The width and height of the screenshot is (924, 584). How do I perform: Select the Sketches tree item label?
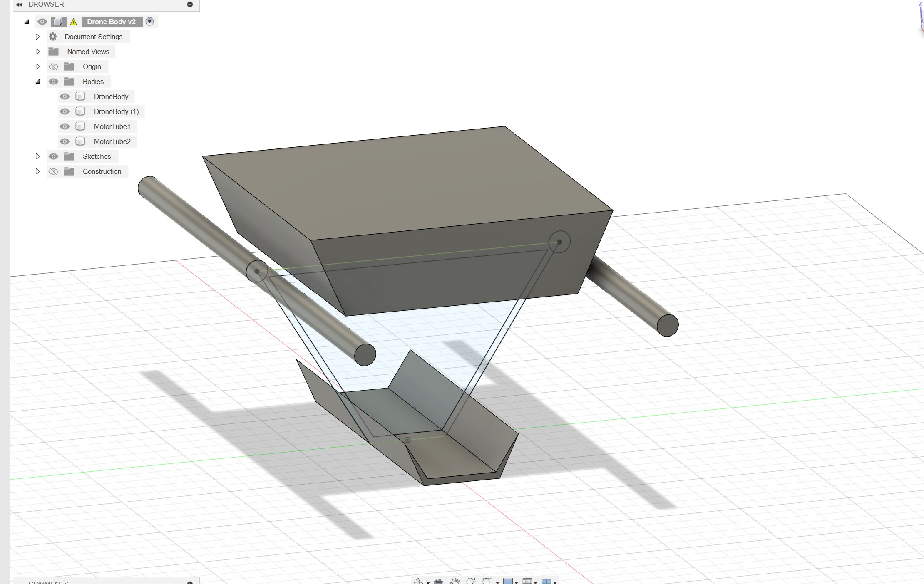coord(97,156)
